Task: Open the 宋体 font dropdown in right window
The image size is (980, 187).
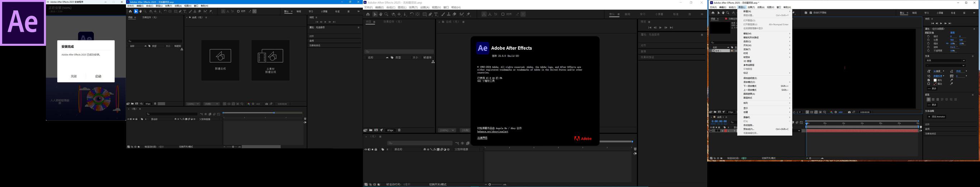Action: click(946, 60)
